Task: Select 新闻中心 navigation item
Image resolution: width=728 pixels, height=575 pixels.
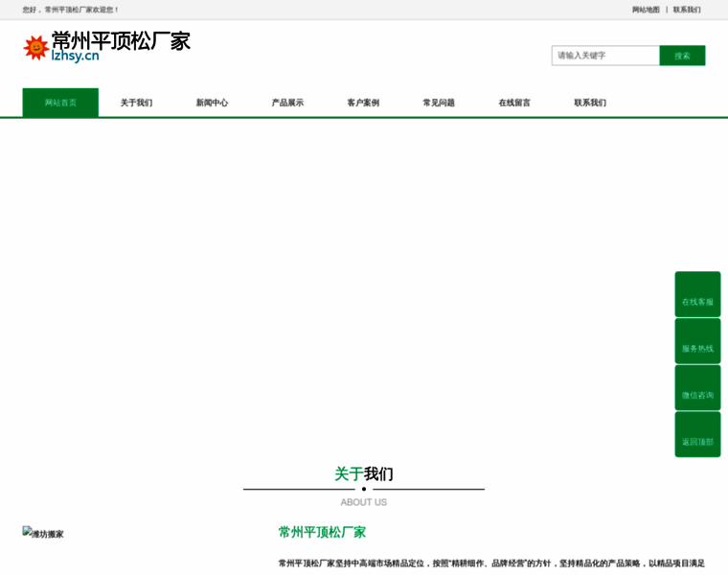Action: [x=212, y=103]
